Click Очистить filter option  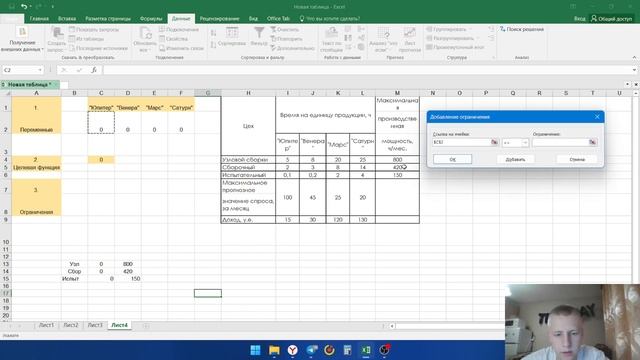pyautogui.click(x=284, y=29)
